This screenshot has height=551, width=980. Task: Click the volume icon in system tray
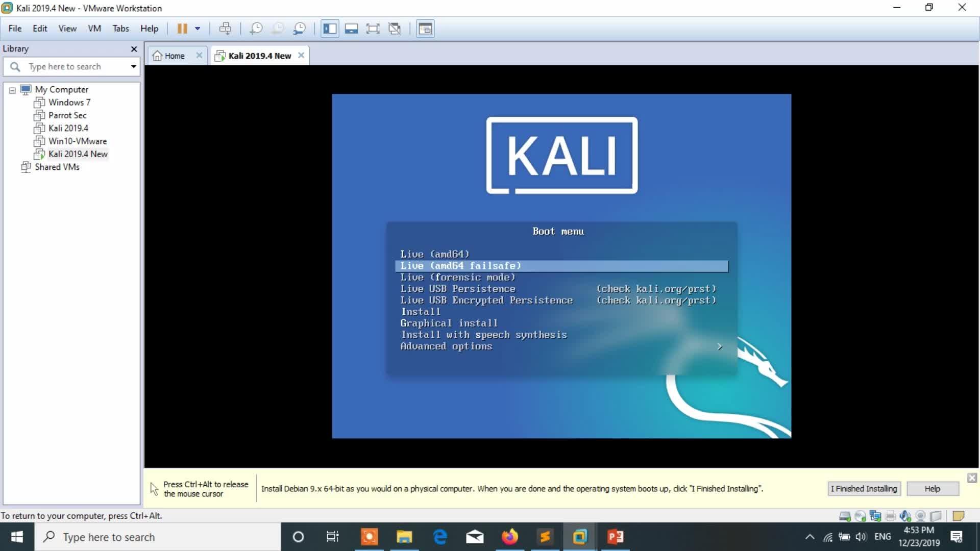[x=862, y=537]
